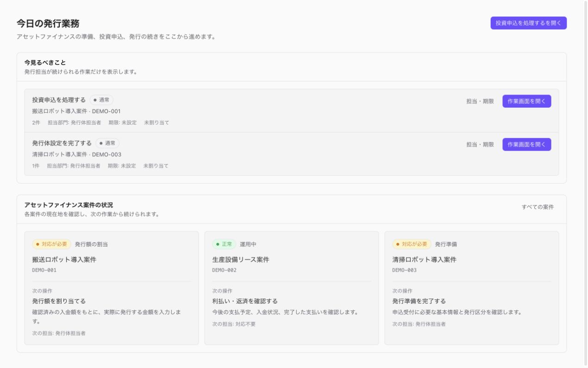
Task: Click 対応が必要 badge on DEMO-003 card
Action: pyautogui.click(x=412, y=244)
